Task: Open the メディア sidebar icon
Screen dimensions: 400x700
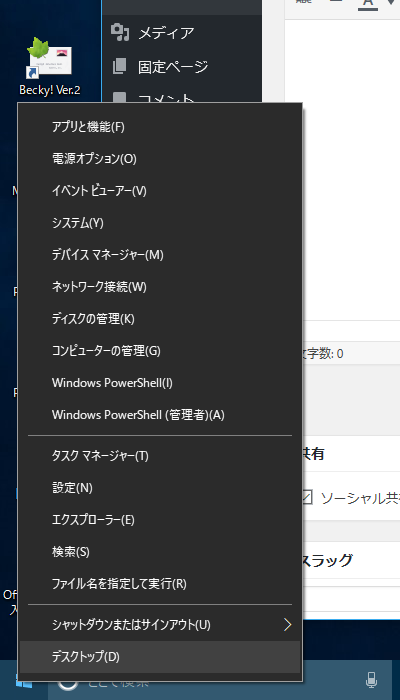Action: [120, 33]
